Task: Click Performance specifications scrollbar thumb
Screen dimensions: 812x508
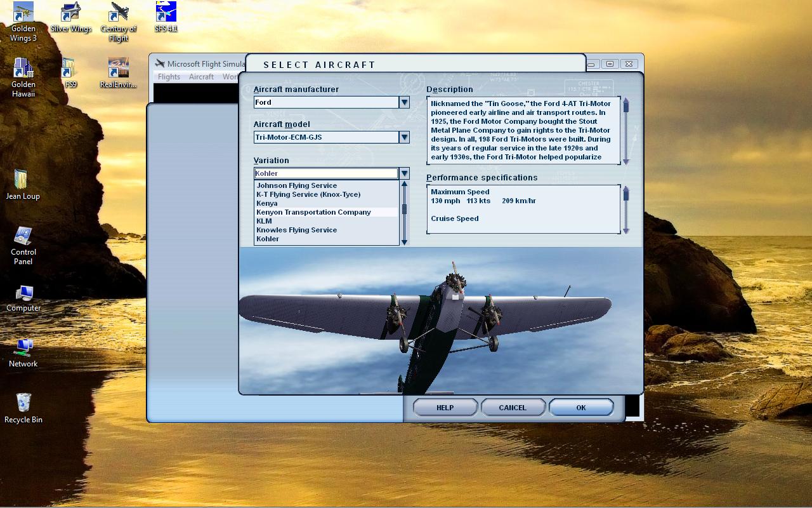Action: point(626,195)
